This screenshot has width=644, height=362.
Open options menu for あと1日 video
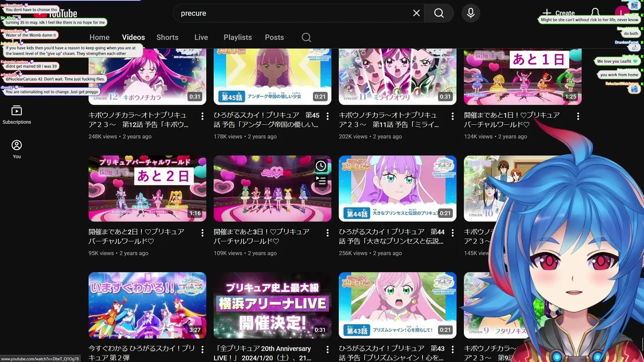click(x=578, y=116)
